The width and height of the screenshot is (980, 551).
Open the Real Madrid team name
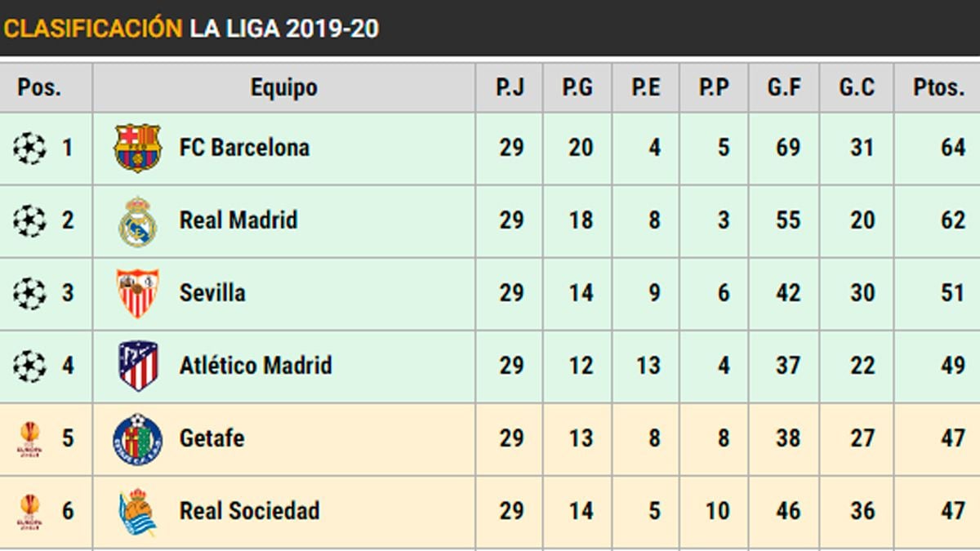[238, 220]
